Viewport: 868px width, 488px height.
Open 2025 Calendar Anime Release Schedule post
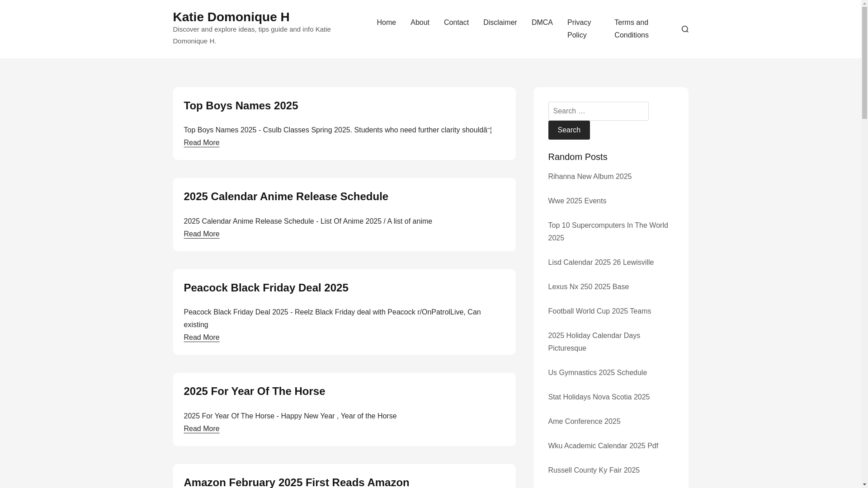pos(286,197)
